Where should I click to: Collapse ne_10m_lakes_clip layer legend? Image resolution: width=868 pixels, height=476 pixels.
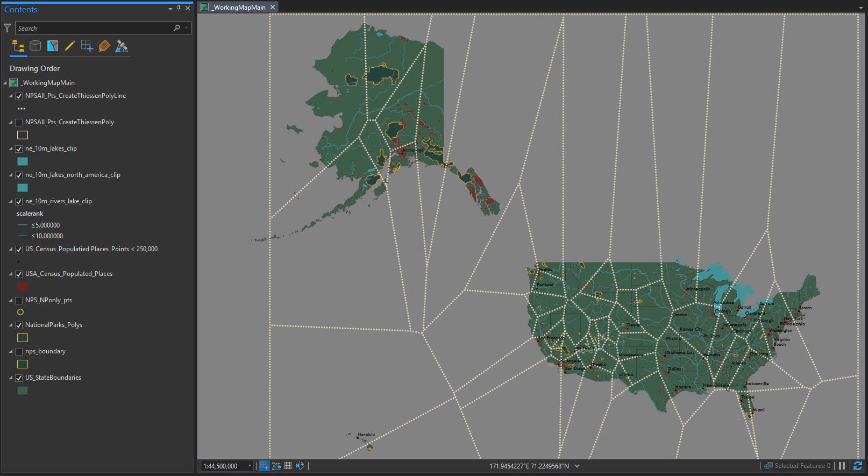pyautogui.click(x=11, y=149)
